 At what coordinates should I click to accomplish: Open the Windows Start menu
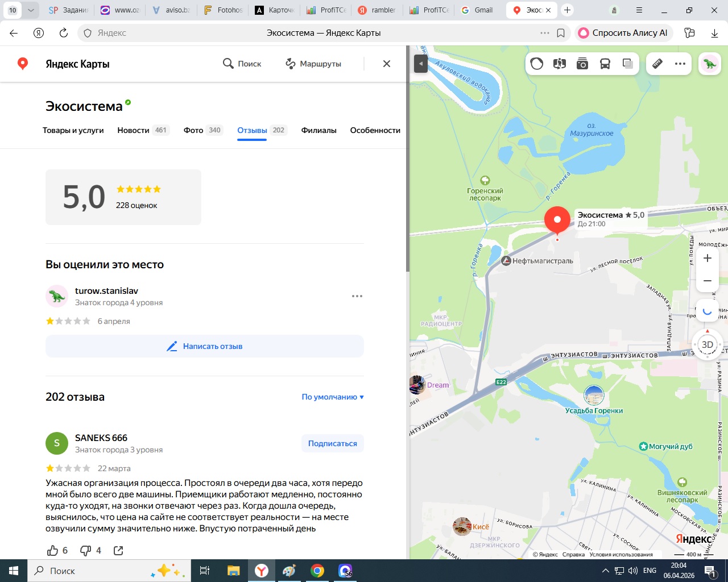click(14, 571)
